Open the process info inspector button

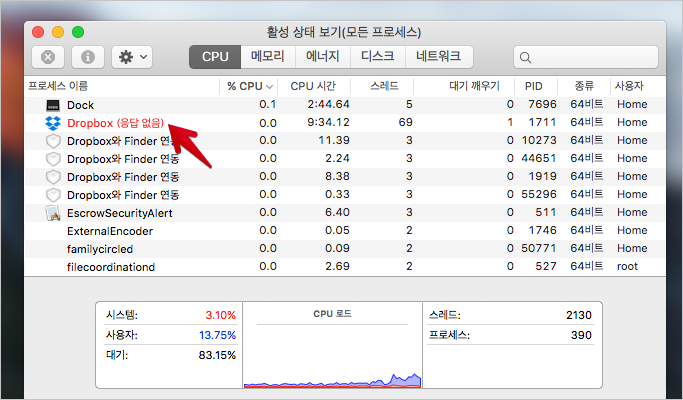[x=88, y=57]
